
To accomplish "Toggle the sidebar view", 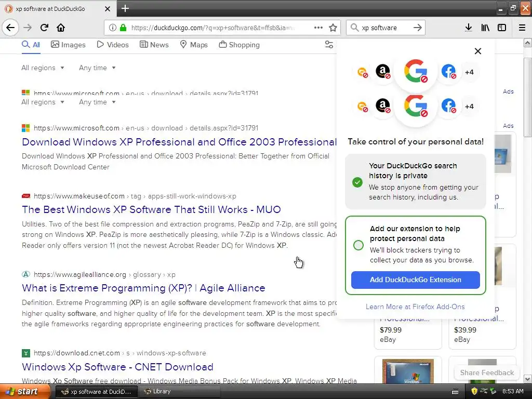I will [502, 28].
